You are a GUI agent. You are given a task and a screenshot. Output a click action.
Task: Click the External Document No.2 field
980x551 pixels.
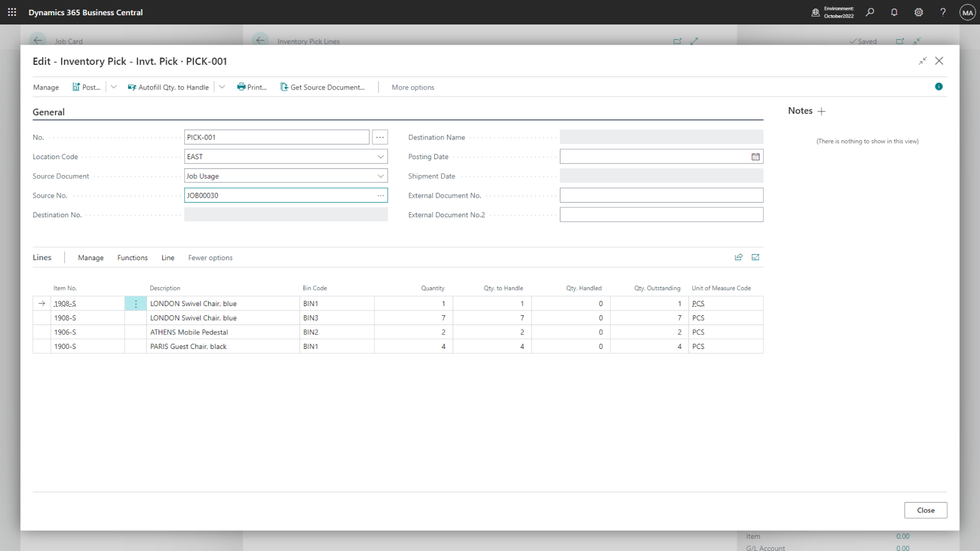click(x=661, y=215)
